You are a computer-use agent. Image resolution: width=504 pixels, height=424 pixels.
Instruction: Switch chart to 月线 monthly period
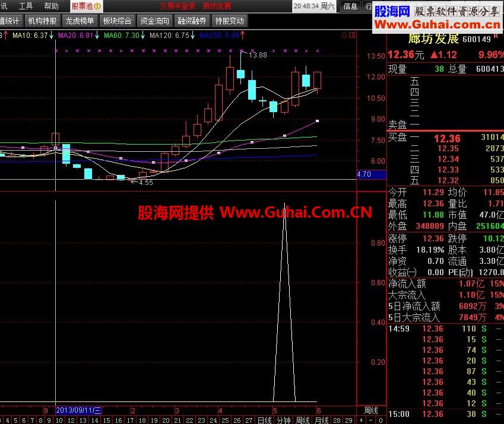point(322,420)
